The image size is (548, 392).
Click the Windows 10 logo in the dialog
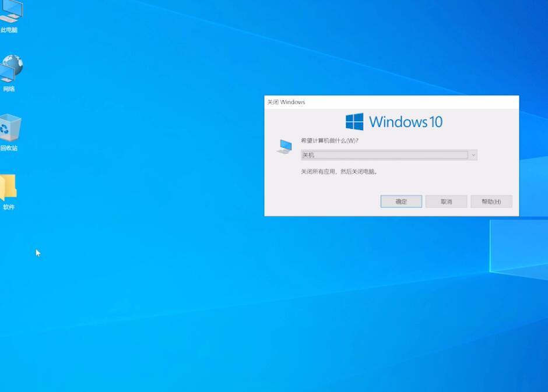(394, 122)
